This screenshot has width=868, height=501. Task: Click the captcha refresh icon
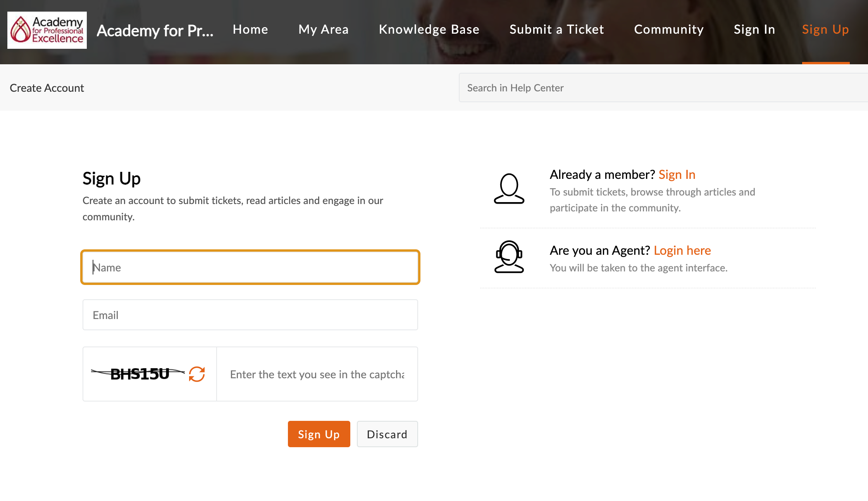coord(197,374)
